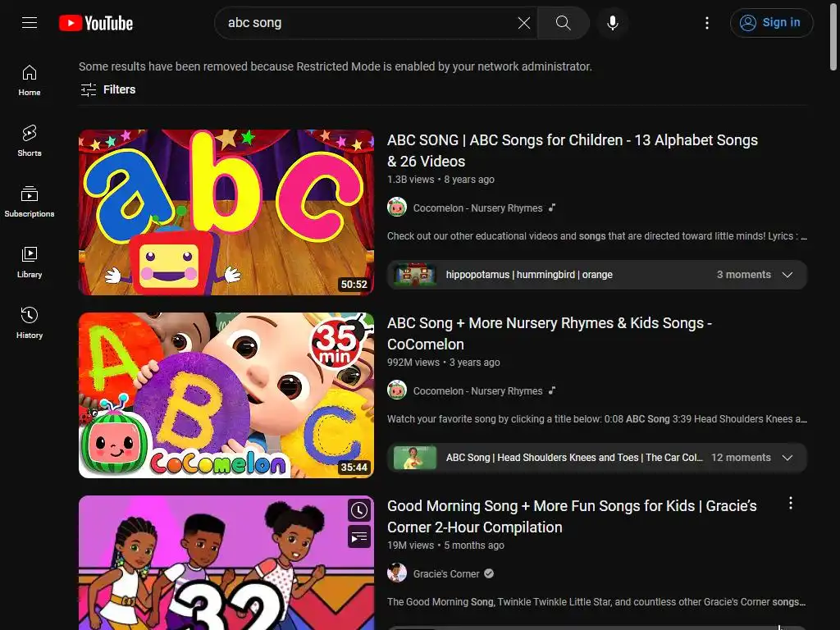Click the 35:44 duration badge
This screenshot has height=630, width=840.
tap(354, 468)
